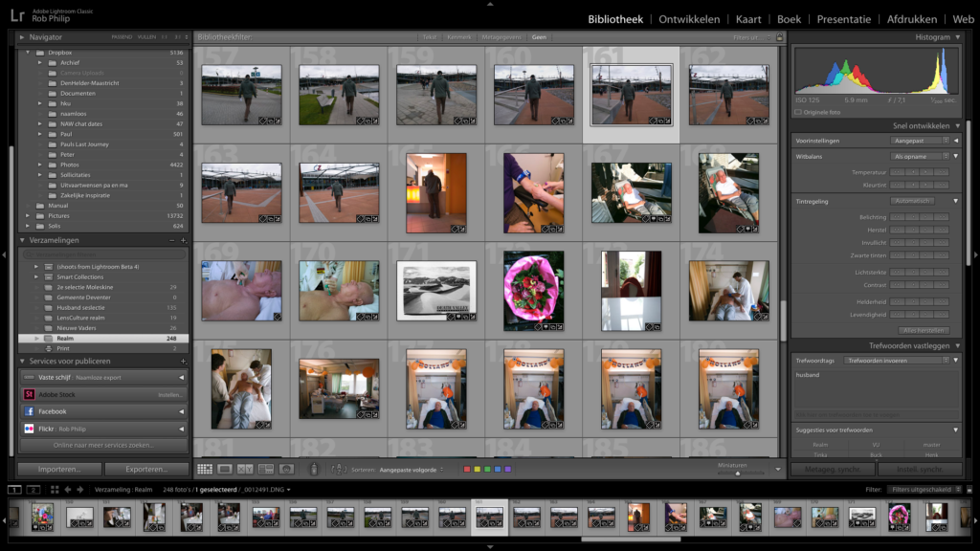Collapse Services voor publiceren panel

coord(22,361)
